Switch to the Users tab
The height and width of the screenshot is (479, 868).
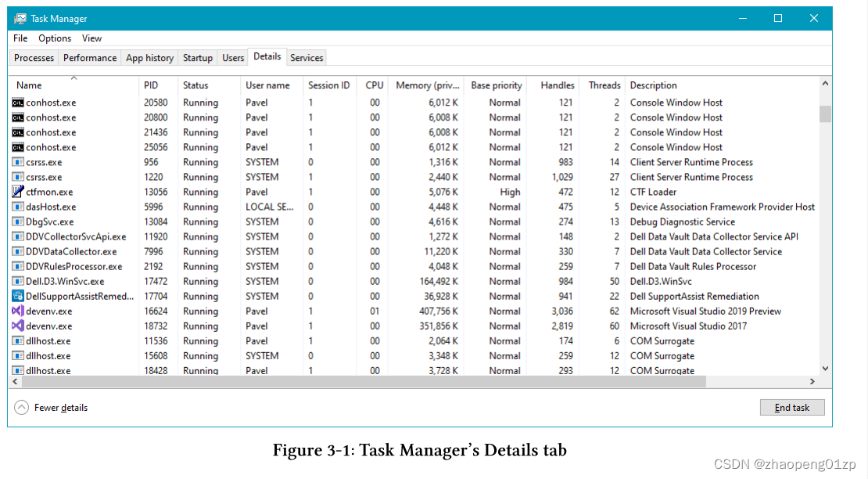[233, 58]
